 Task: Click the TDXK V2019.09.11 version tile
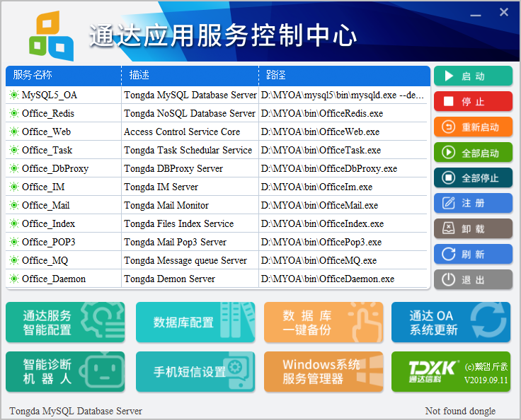451,371
